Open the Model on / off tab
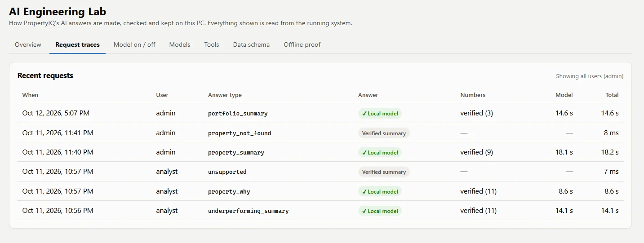 pos(134,44)
